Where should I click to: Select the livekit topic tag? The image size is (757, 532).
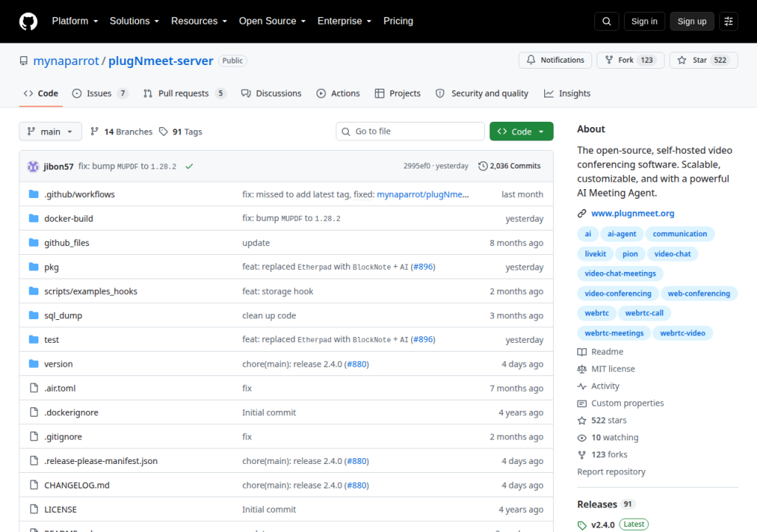(x=595, y=254)
